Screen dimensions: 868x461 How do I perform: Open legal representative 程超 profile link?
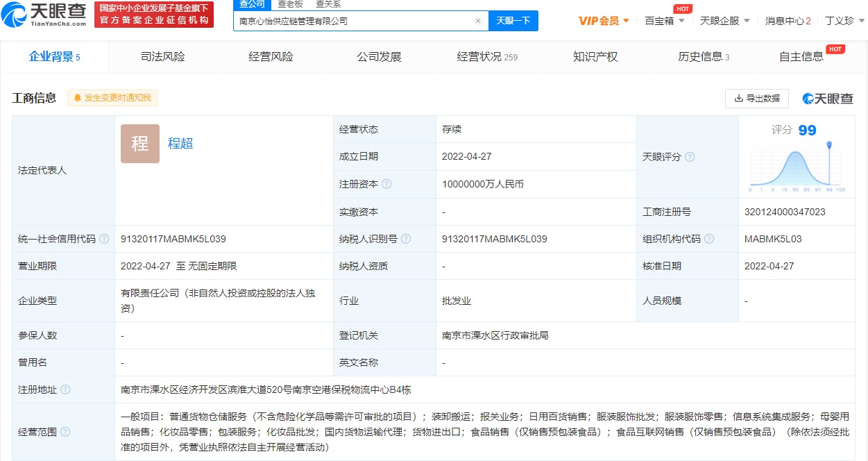point(180,144)
